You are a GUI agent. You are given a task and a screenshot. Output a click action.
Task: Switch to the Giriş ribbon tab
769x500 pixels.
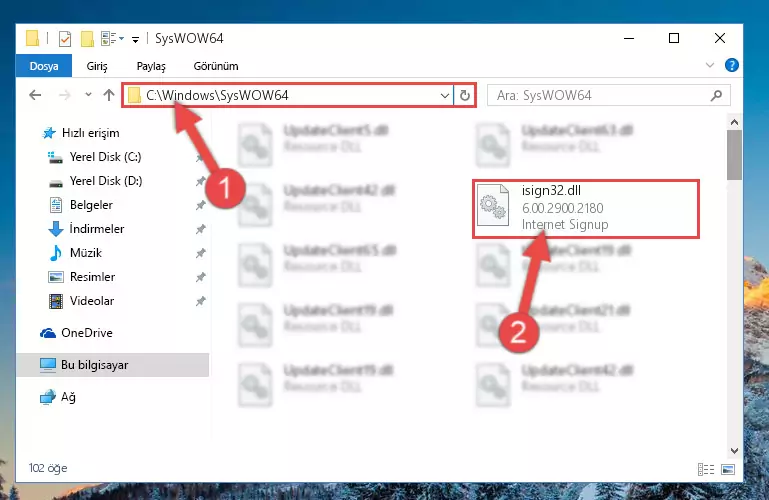click(x=97, y=66)
